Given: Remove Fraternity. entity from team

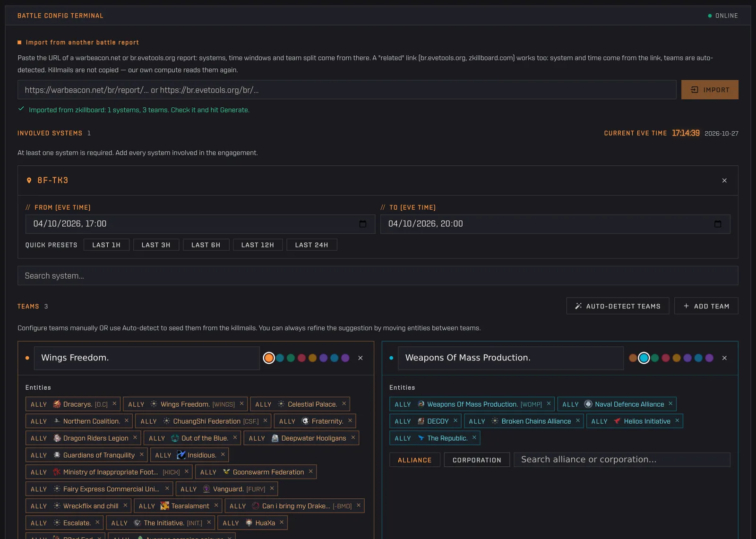Looking at the screenshot, I should click(x=350, y=421).
